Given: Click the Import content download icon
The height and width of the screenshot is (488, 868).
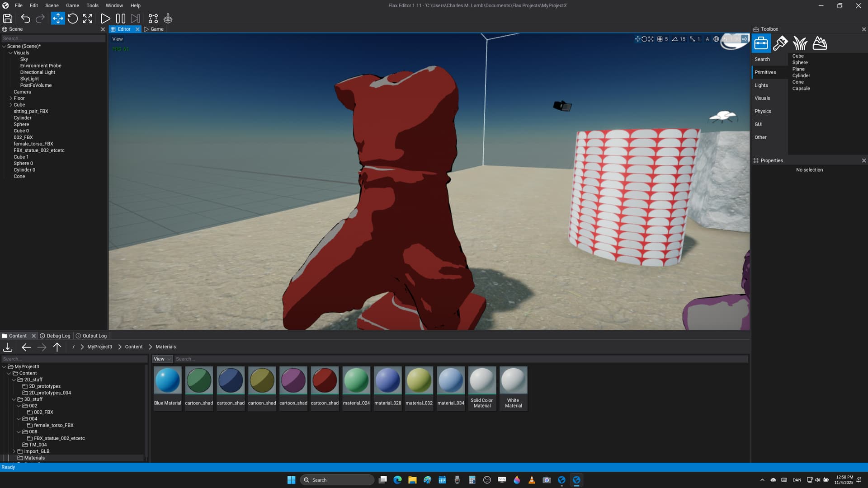Looking at the screenshot, I should [x=8, y=347].
